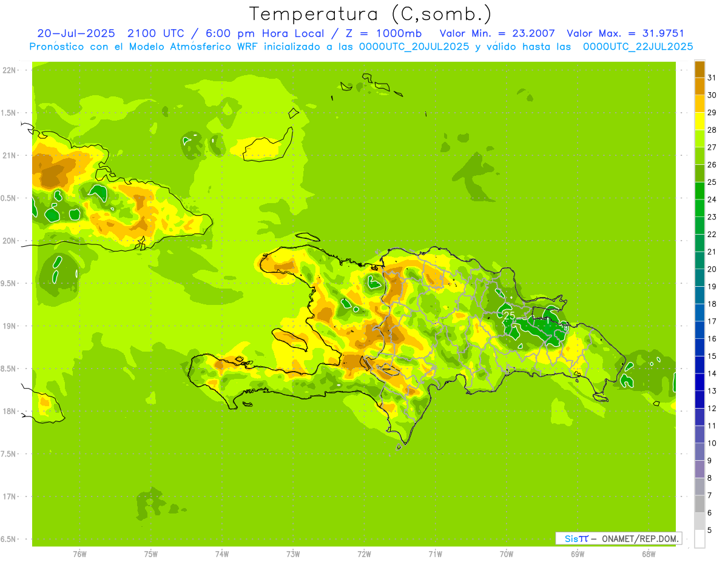Viewport: 728px width, 562px height.
Task: Pick the yellow legend swatch between 28 and 29
Action: coord(699,121)
